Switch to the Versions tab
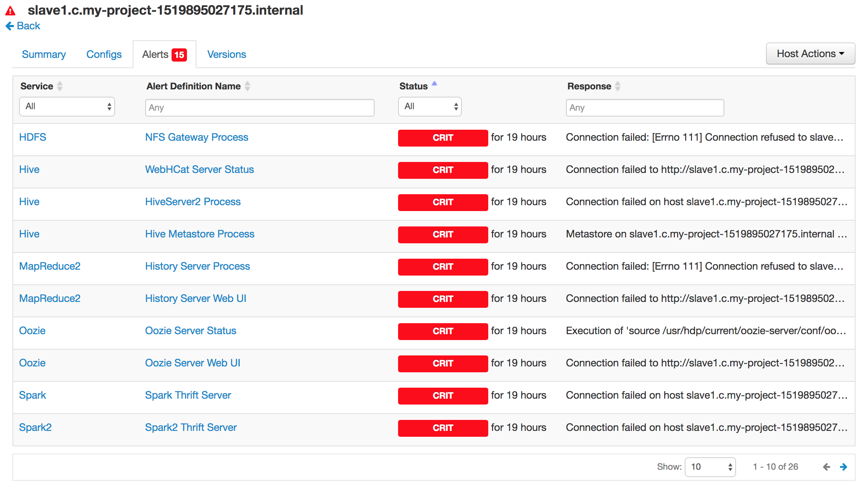The width and height of the screenshot is (868, 491). pyautogui.click(x=227, y=55)
